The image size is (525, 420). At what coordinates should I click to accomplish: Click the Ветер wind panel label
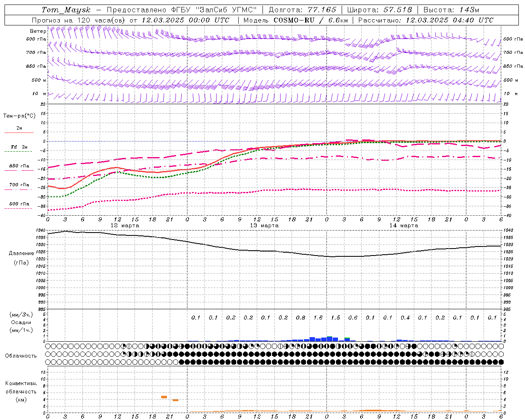click(38, 31)
